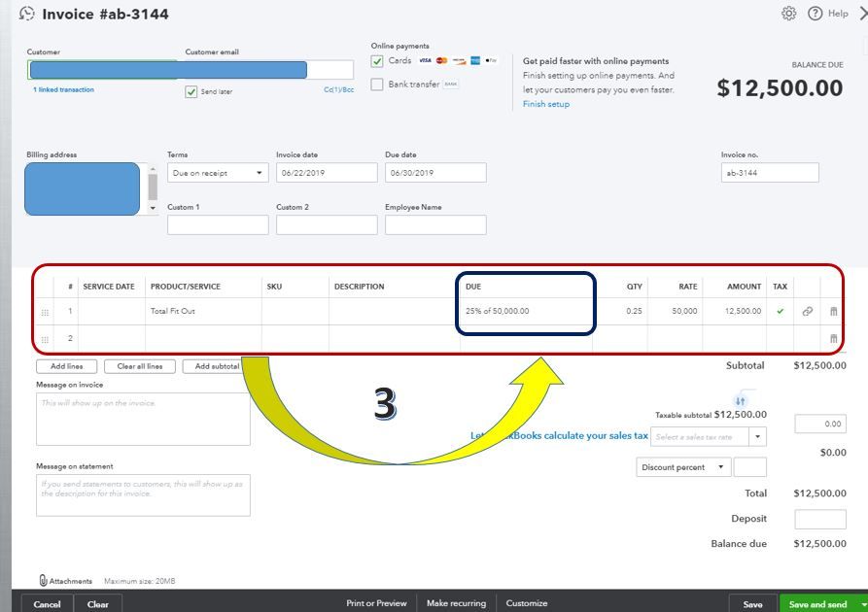Click the Save button
868x612 pixels.
tap(753, 604)
